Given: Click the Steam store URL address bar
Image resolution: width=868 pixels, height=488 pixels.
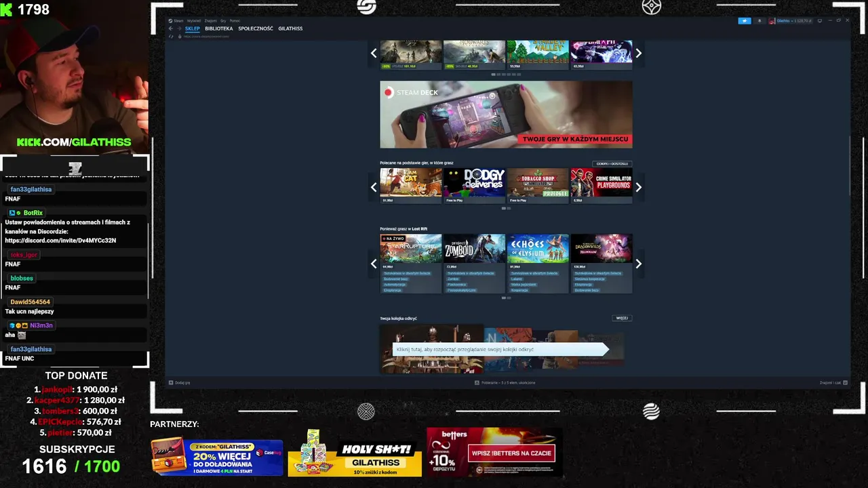Looking at the screenshot, I should tap(206, 36).
